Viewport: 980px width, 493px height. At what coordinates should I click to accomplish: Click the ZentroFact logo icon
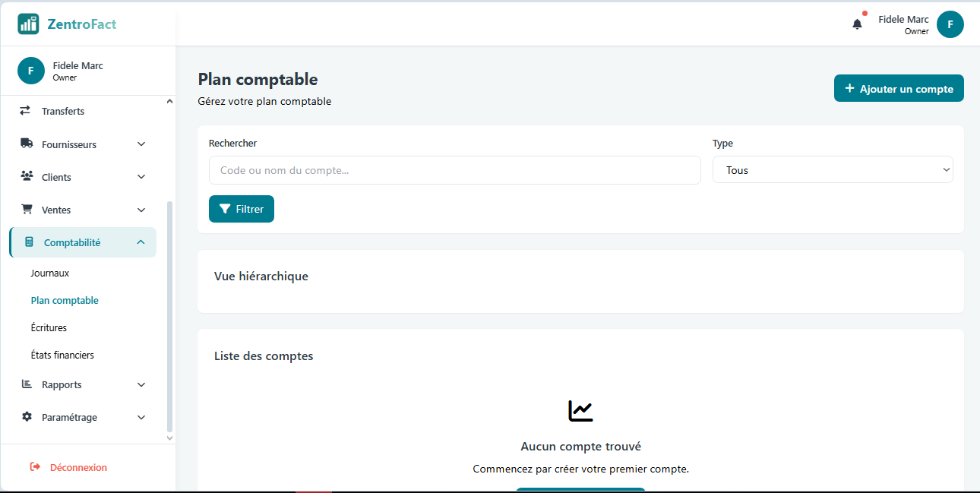click(28, 24)
